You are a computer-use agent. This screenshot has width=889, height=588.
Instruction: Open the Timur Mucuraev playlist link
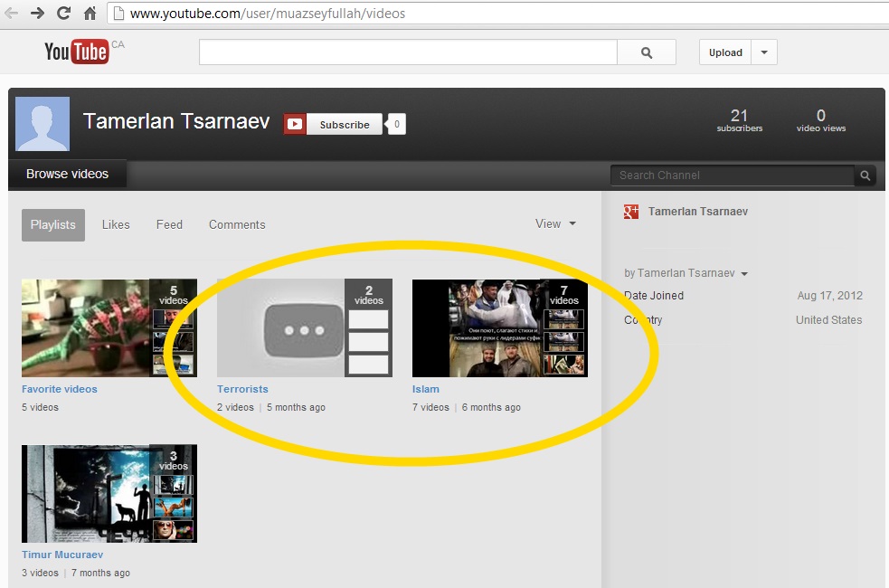click(62, 555)
